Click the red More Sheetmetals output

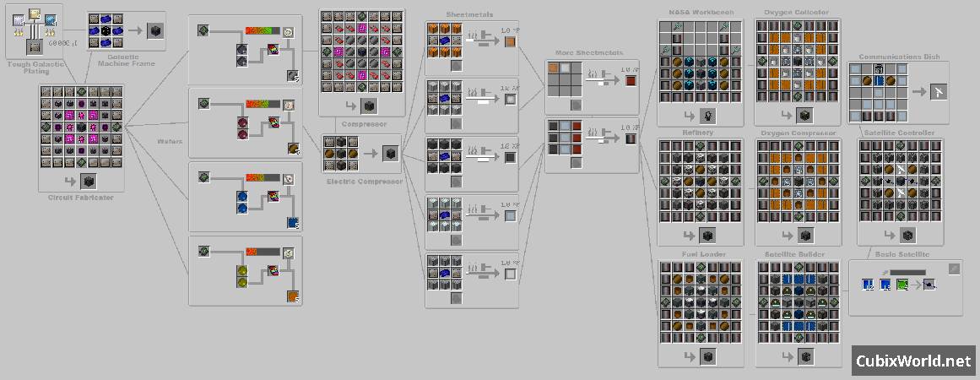coord(631,80)
